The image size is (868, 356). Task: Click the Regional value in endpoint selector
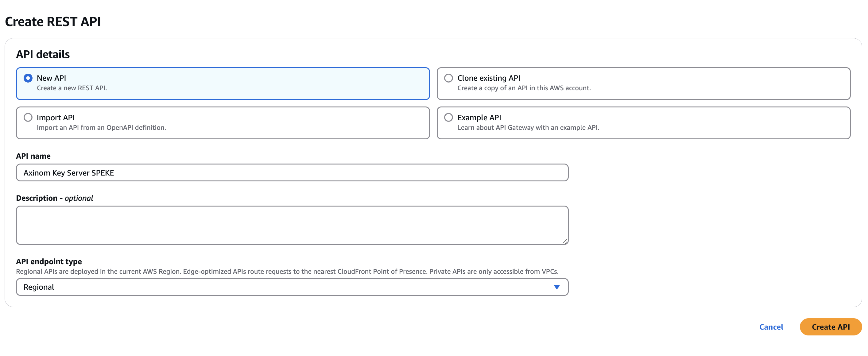coord(39,287)
